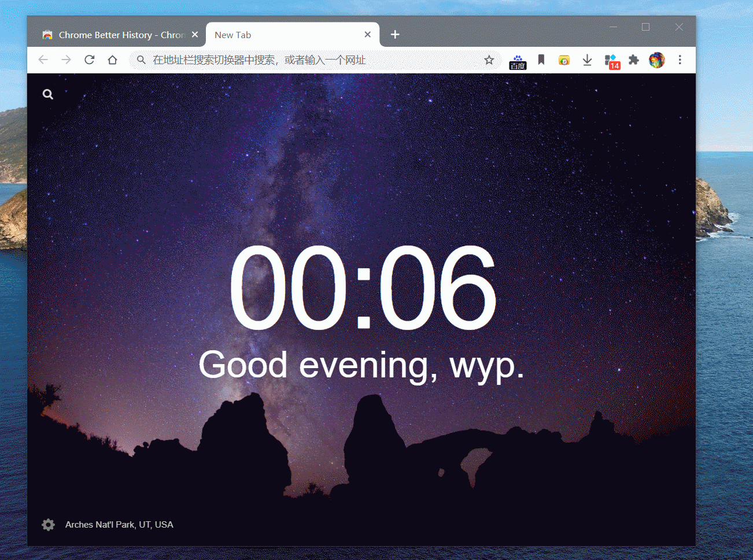Open the Baidu extension icon
The width and height of the screenshot is (753, 560).
coord(518,61)
